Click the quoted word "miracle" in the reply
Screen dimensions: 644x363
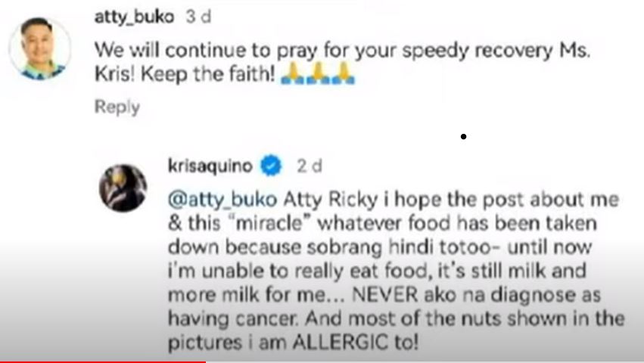[269, 223]
